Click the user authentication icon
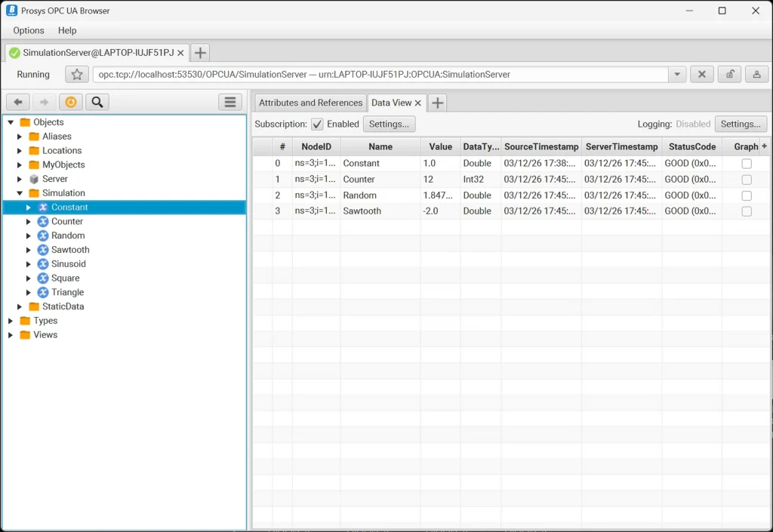This screenshot has width=773, height=532. pos(757,74)
